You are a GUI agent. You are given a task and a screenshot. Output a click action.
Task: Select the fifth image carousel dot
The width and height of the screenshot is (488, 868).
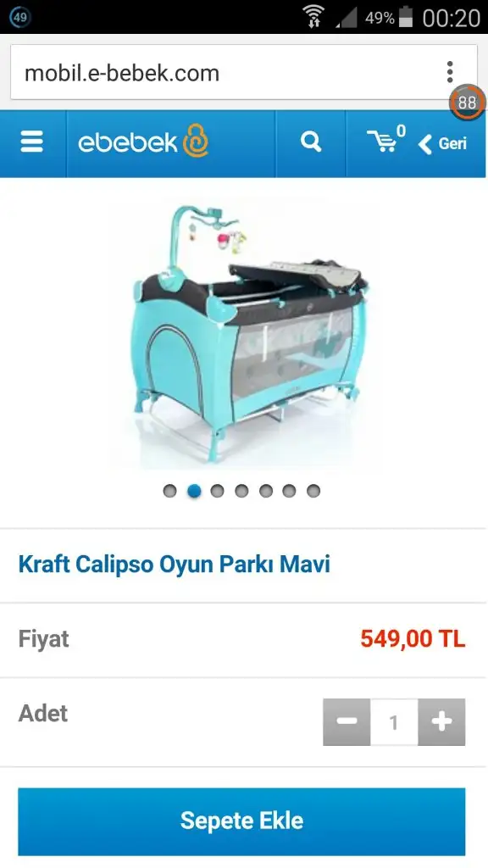265,491
